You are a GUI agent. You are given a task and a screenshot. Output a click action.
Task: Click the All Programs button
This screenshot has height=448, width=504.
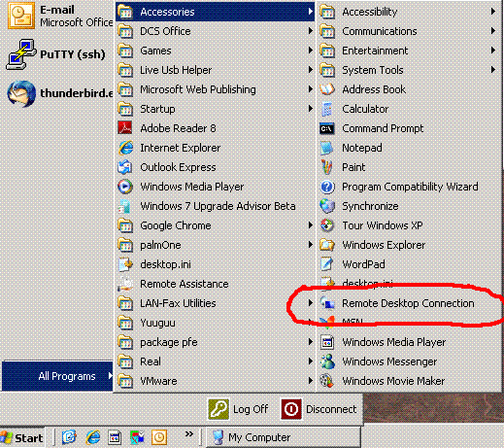click(57, 376)
